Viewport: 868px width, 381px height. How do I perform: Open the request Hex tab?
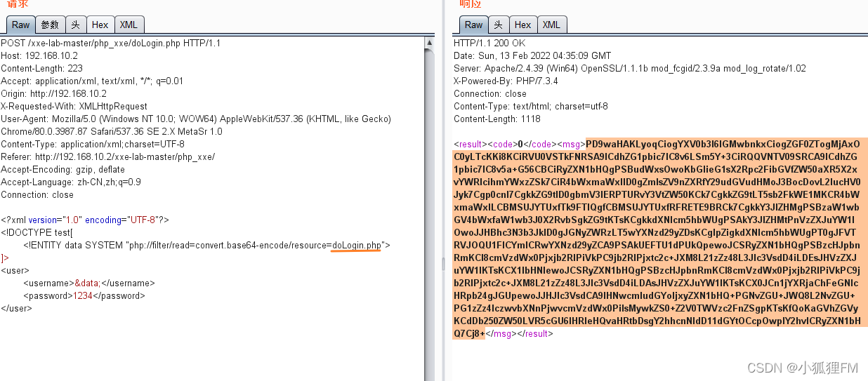pyautogui.click(x=100, y=25)
